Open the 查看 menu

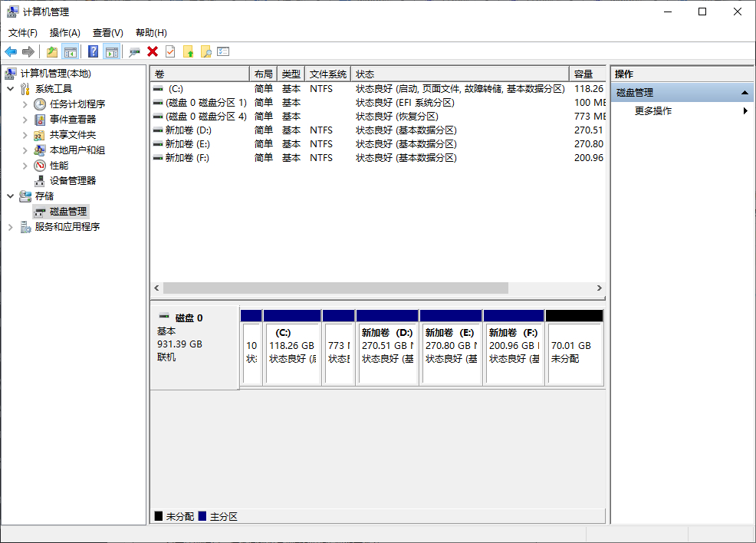pyautogui.click(x=107, y=32)
